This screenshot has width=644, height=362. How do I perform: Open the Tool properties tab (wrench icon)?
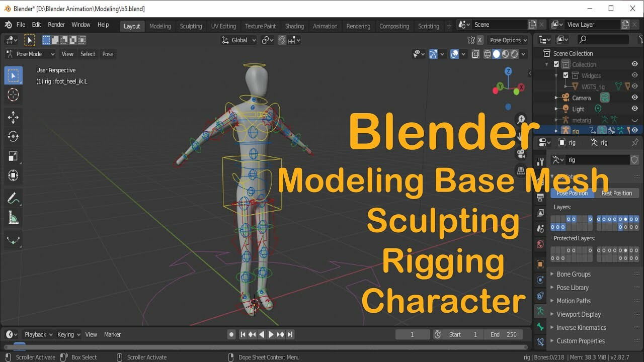(540, 161)
